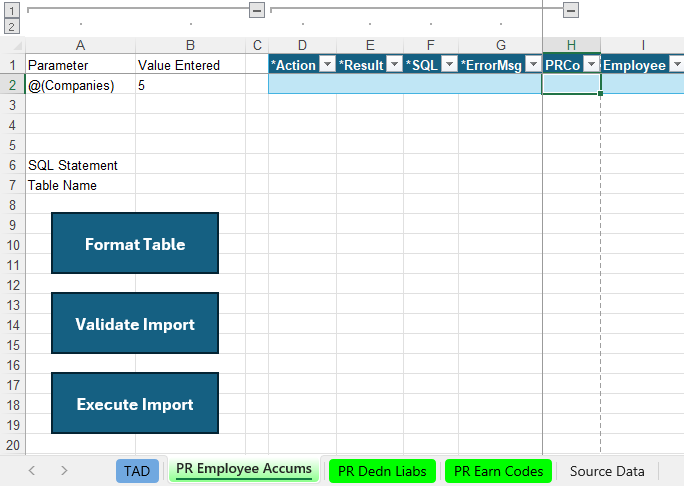Go to the Source Data sheet tab
Image resolution: width=684 pixels, height=486 pixels.
click(x=607, y=471)
